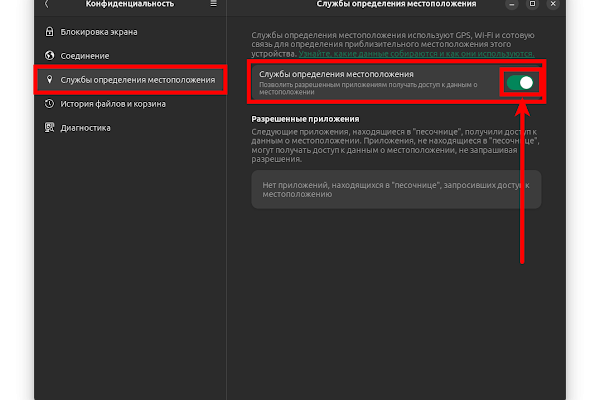Click the Конфиденциальность sidebar header title
The height and width of the screenshot is (400, 600).
click(130, 5)
